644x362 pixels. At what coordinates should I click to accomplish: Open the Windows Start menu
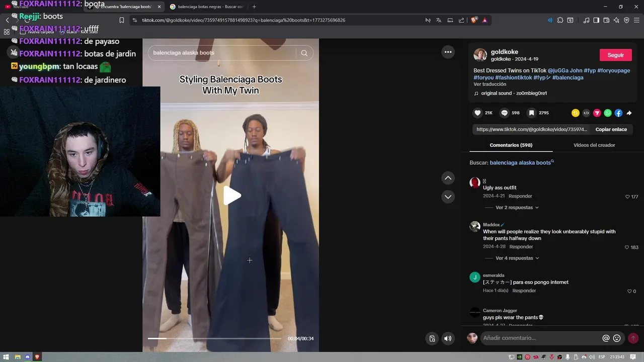(x=7, y=357)
